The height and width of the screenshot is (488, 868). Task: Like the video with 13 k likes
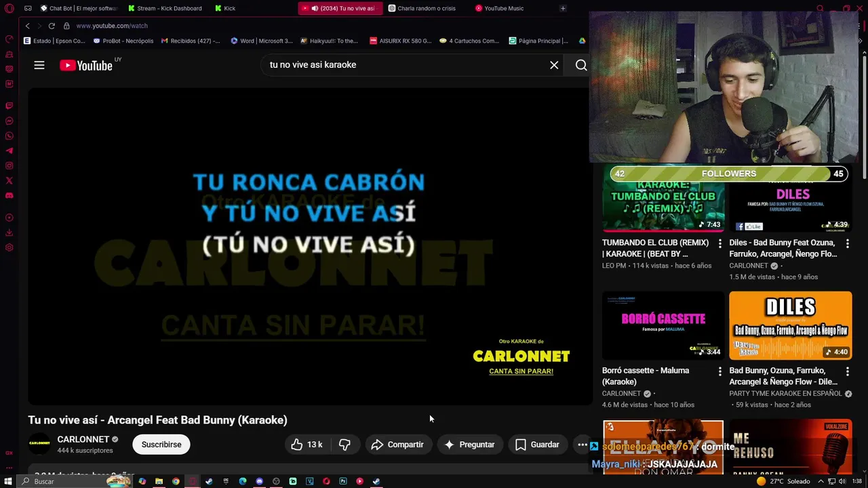307,445
